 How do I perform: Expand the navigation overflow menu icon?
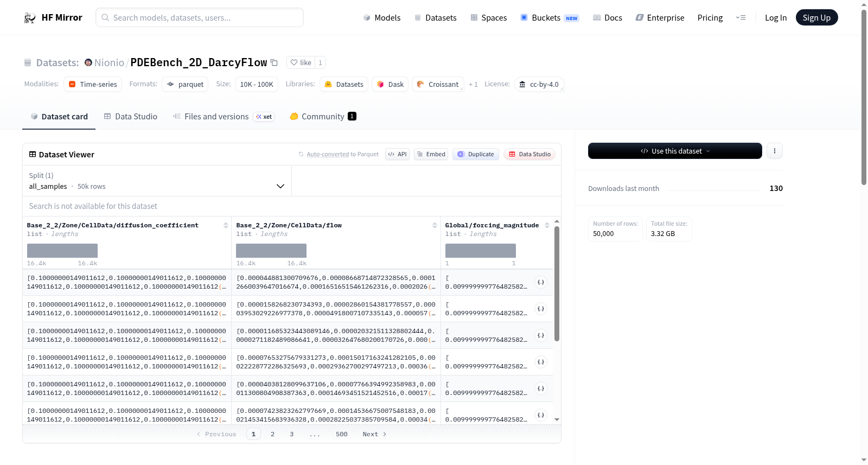pos(741,17)
